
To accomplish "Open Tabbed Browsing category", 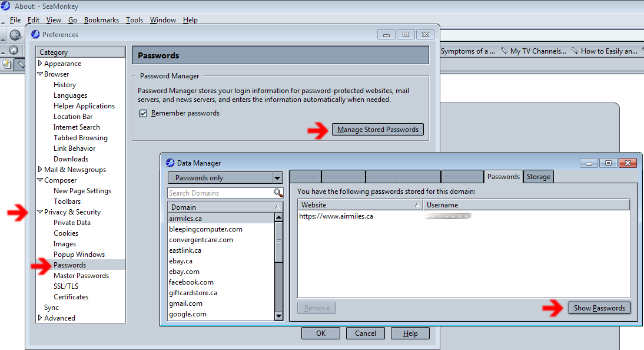I will pyautogui.click(x=81, y=138).
